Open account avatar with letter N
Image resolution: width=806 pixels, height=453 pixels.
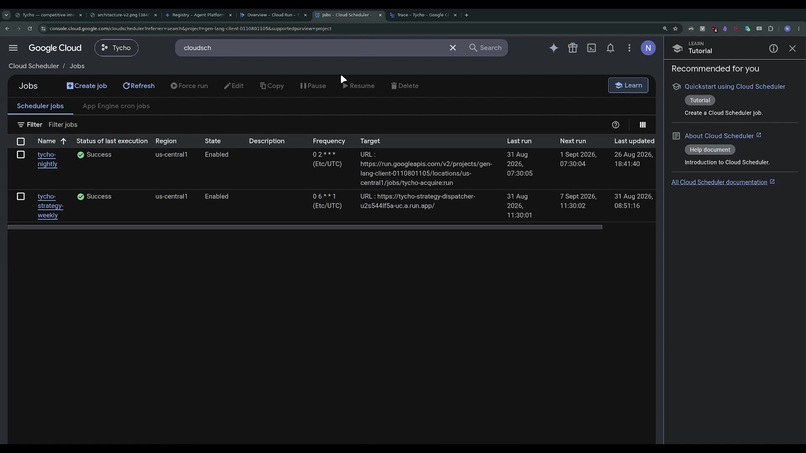pos(648,48)
